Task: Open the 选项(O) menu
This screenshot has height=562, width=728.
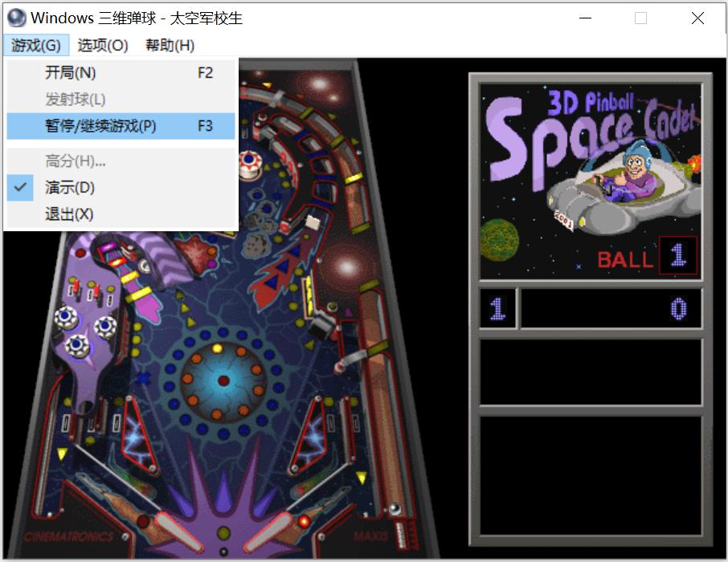Action: tap(103, 46)
